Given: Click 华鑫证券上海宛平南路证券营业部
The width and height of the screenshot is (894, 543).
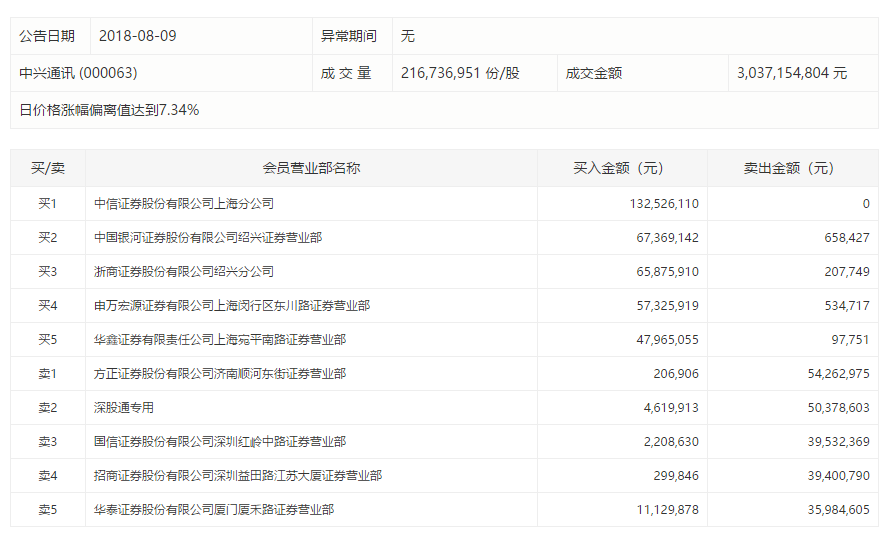Looking at the screenshot, I should (x=219, y=340).
